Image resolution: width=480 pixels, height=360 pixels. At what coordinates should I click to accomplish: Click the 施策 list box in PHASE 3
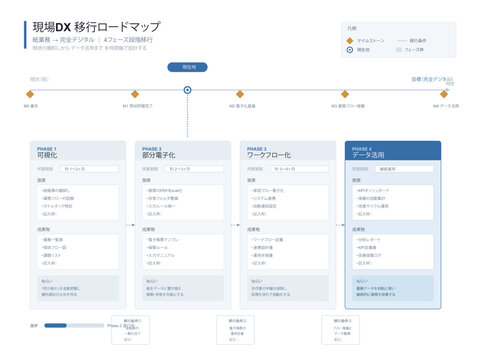click(288, 202)
